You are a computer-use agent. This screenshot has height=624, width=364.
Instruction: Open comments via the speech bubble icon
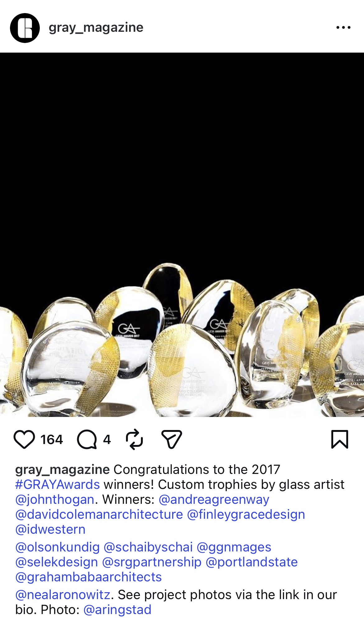pyautogui.click(x=87, y=439)
